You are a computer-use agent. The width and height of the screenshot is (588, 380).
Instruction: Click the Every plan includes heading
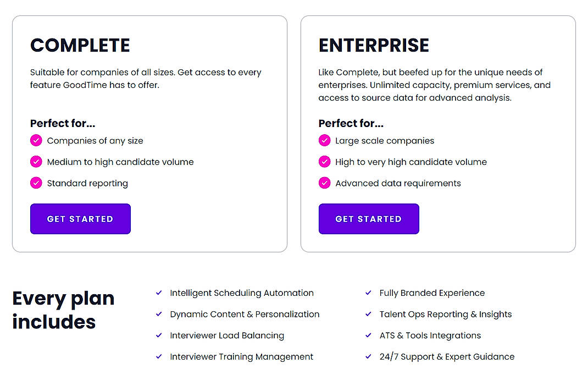click(x=63, y=310)
